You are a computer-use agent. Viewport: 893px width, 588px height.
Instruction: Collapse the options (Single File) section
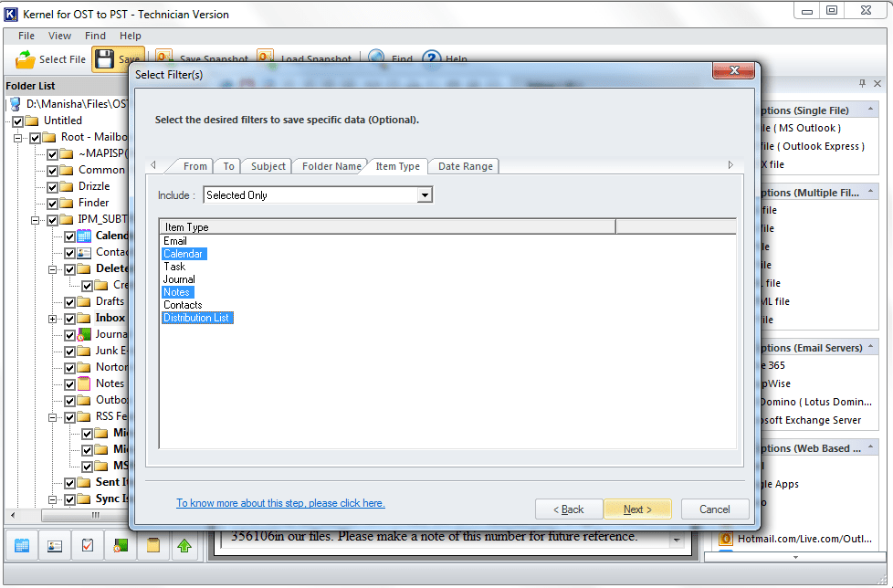tap(870, 109)
